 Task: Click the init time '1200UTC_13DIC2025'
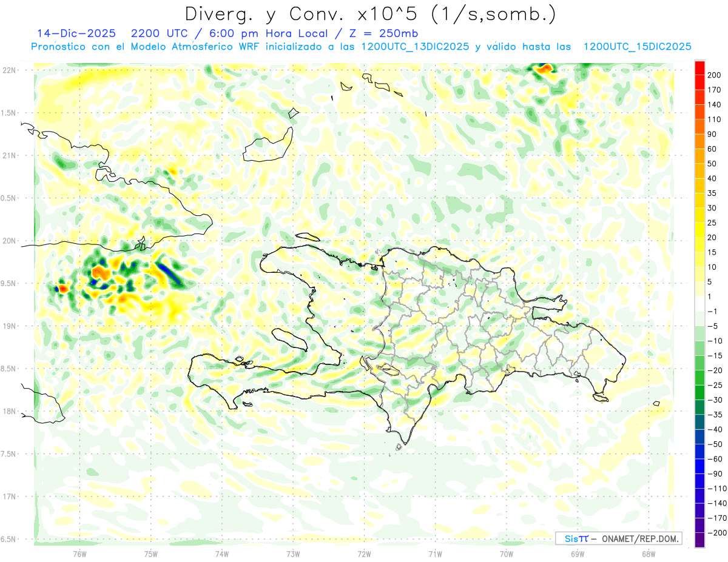pos(415,46)
